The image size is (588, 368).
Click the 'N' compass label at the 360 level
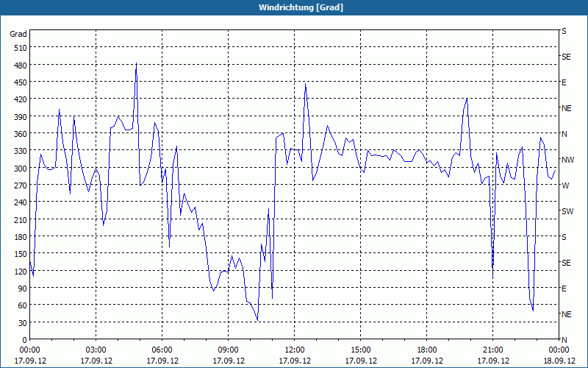pos(564,134)
